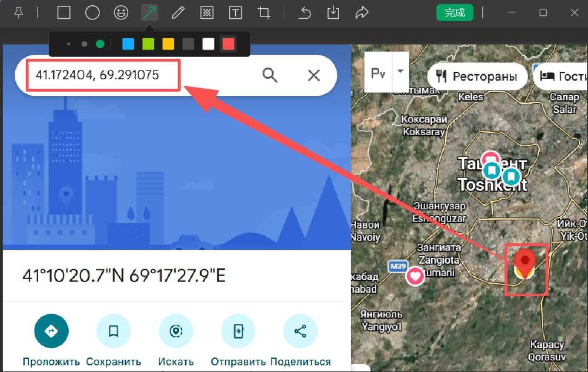Select the arrow annotation tool
The width and height of the screenshot is (588, 372).
(x=149, y=13)
